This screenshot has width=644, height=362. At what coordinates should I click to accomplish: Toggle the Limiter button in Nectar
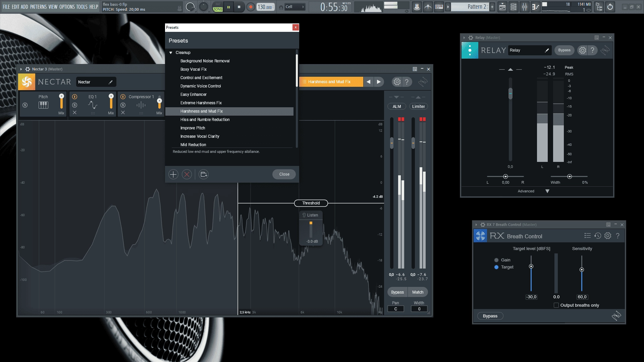pyautogui.click(x=418, y=107)
